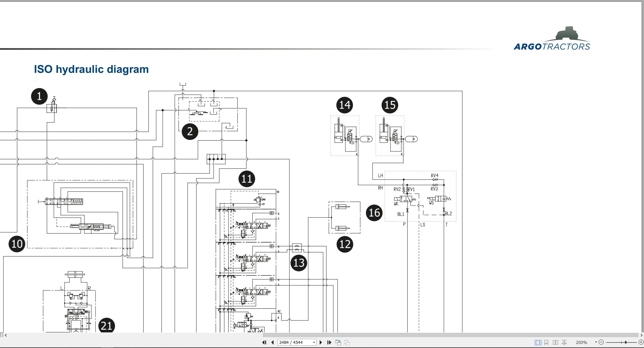Click component callout number 12
This screenshot has height=348, width=644.
click(345, 244)
